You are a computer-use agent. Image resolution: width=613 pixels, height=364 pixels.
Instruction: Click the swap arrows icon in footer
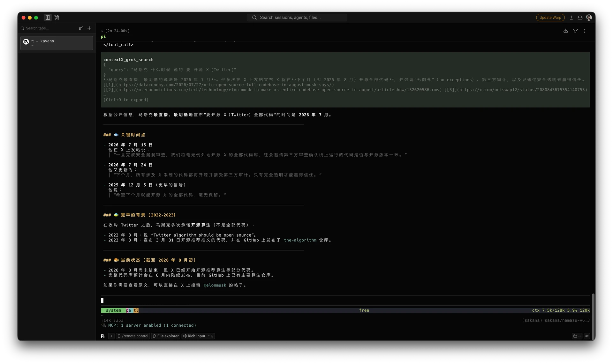click(x=587, y=336)
